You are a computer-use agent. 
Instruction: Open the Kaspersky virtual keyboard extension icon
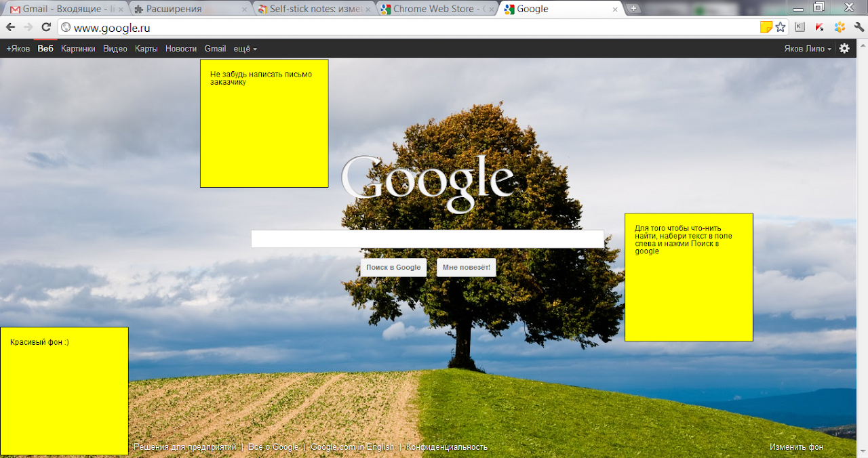[x=800, y=28]
